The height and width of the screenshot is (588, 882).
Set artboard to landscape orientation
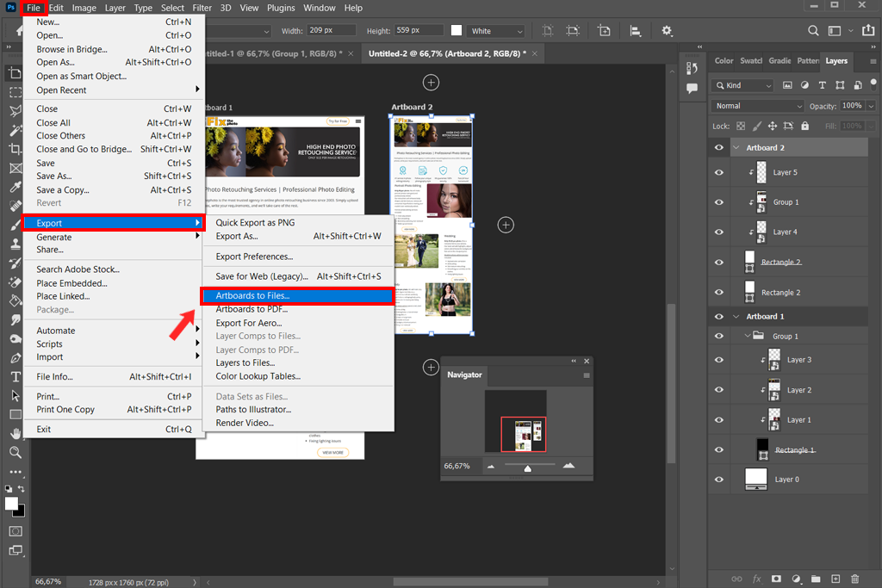(573, 31)
